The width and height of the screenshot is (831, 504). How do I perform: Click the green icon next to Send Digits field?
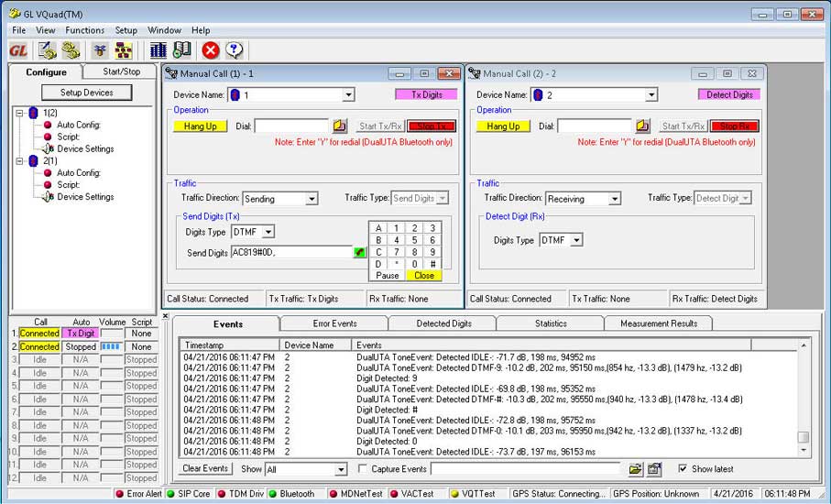359,252
